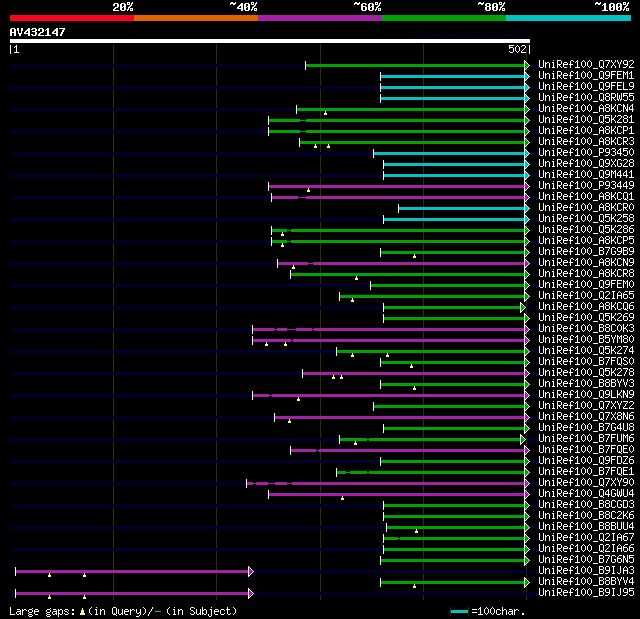Image resolution: width=640 pixels, height=619 pixels.
Task: Click the purple ~60% legend segment
Action: (x=320, y=18)
